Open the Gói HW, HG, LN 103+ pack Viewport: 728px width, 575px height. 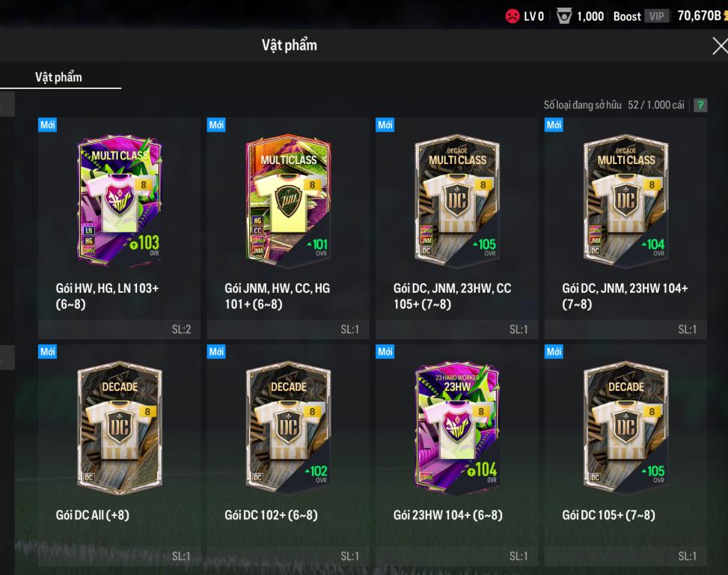pyautogui.click(x=119, y=228)
